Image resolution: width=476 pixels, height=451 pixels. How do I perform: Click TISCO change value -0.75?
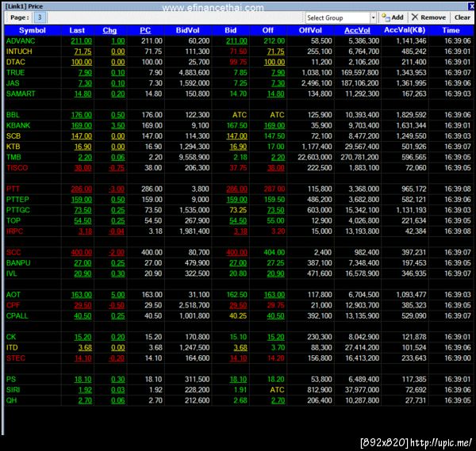click(x=117, y=168)
